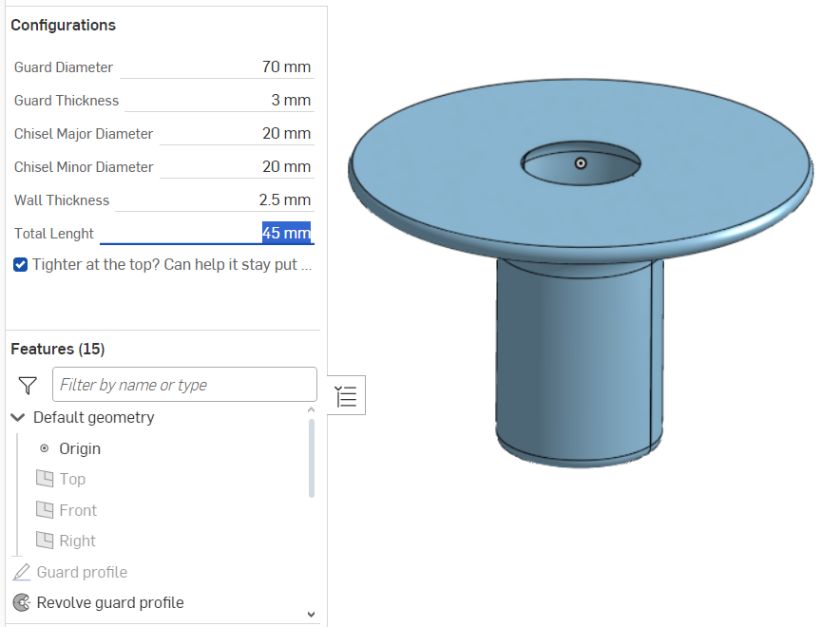Click the feature list scrollbar thumb
The image size is (840, 627).
point(312,458)
